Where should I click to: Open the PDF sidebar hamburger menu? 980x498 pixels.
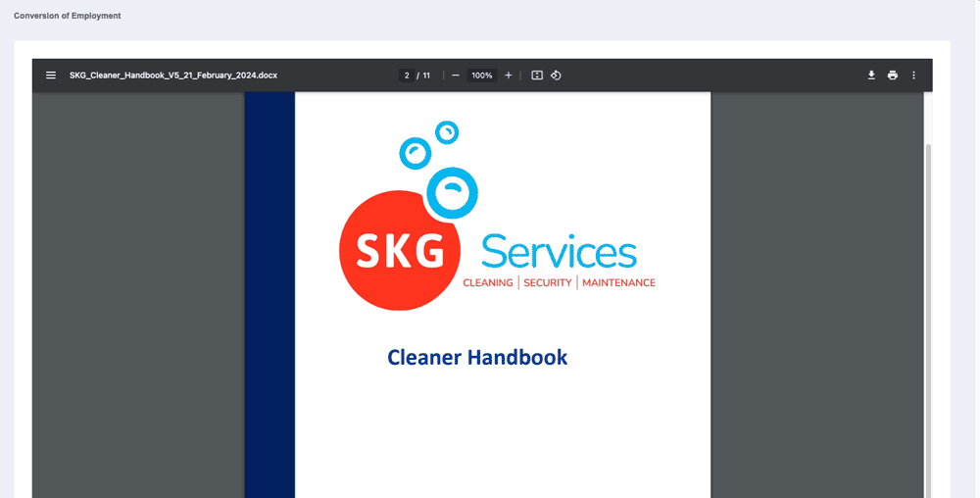[x=51, y=75]
